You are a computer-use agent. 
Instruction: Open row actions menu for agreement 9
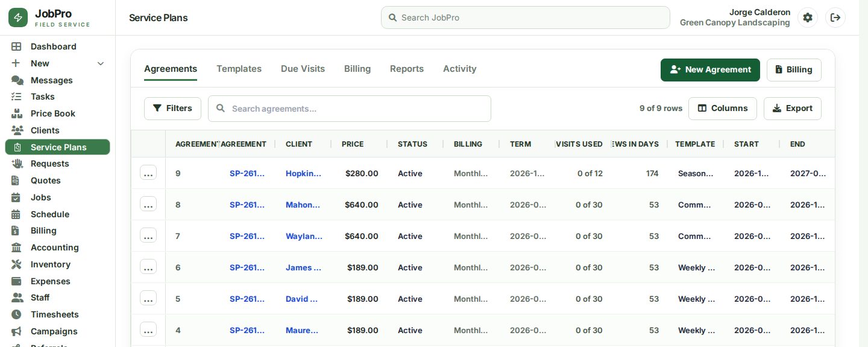coord(148,173)
